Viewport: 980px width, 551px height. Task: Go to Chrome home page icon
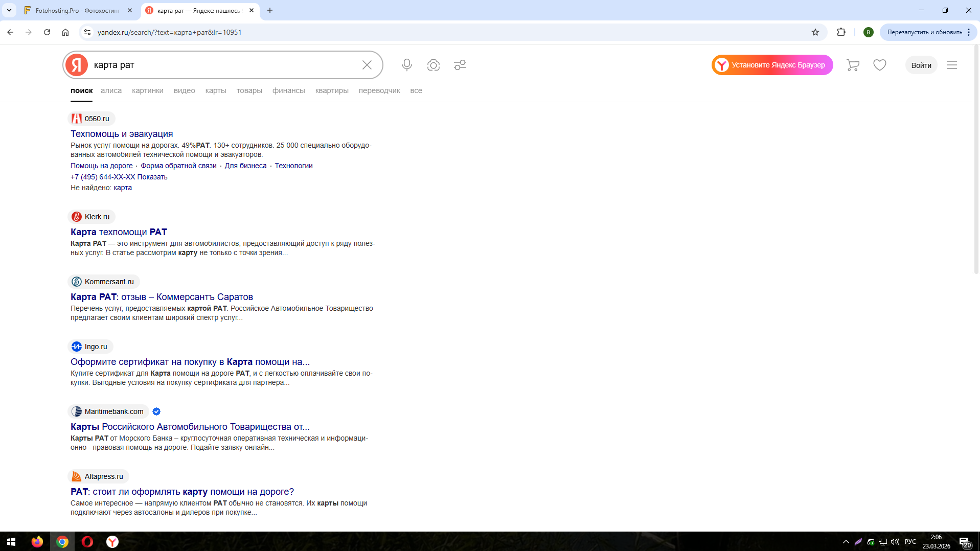pos(65,32)
